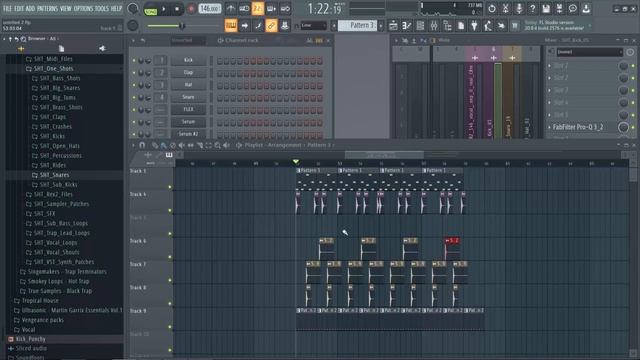Select the playlist pencil draw tool
This screenshot has width=640, height=360.
pos(155,145)
